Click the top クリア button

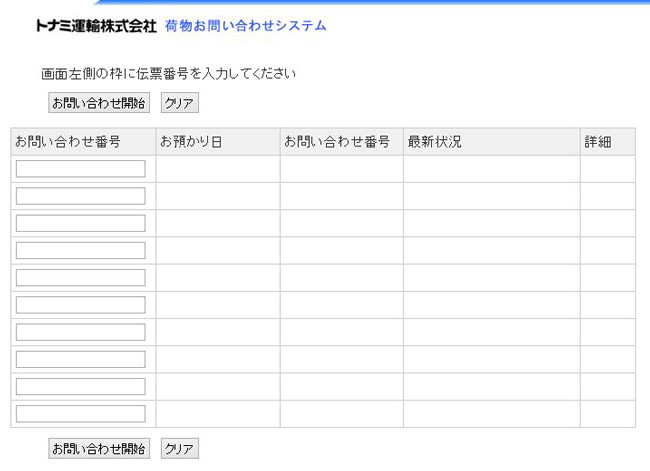point(179,103)
